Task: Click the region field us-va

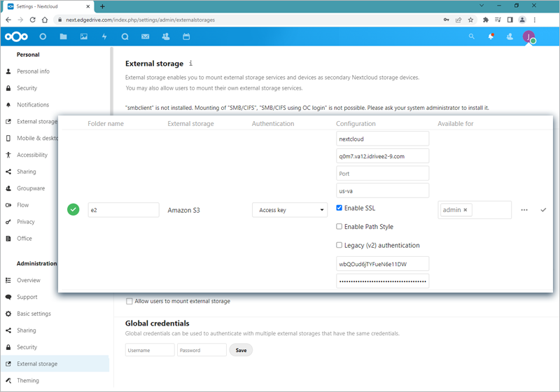Action: pyautogui.click(x=382, y=190)
